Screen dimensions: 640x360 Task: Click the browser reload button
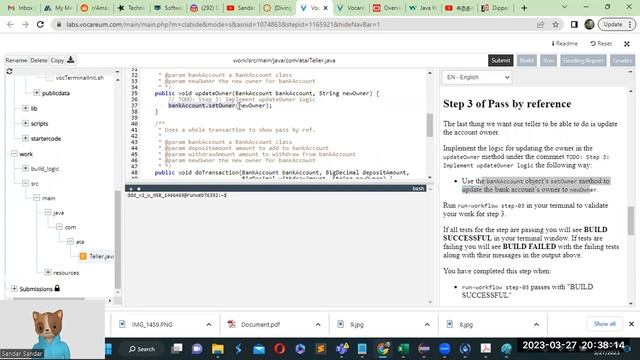click(40, 24)
